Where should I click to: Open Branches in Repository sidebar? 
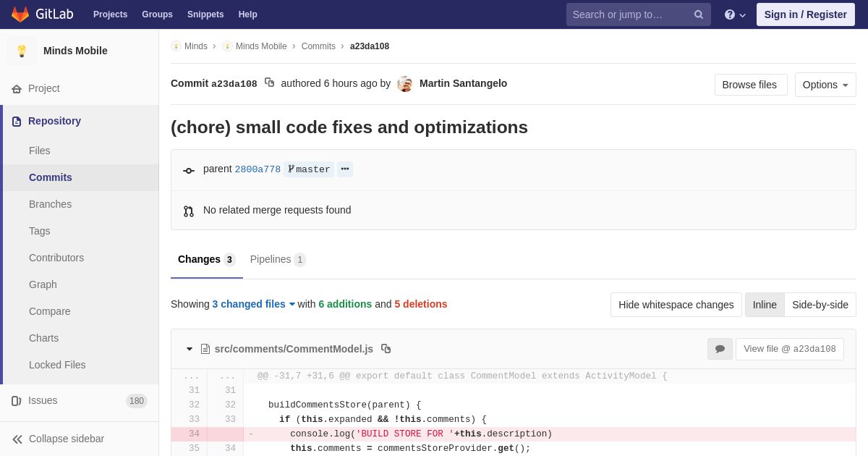pos(50,204)
